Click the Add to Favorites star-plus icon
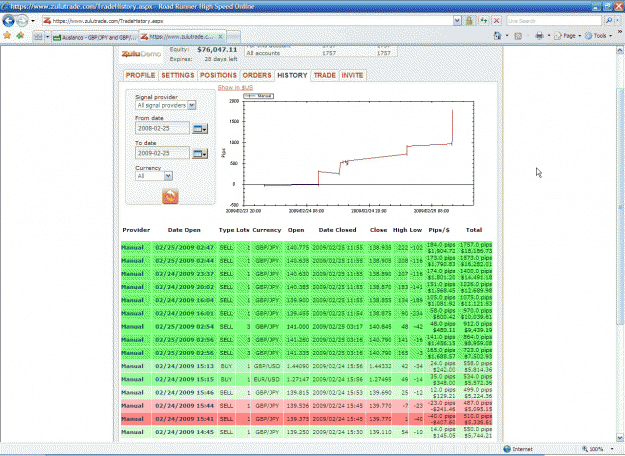This screenshot has height=456, width=625. (20, 36)
